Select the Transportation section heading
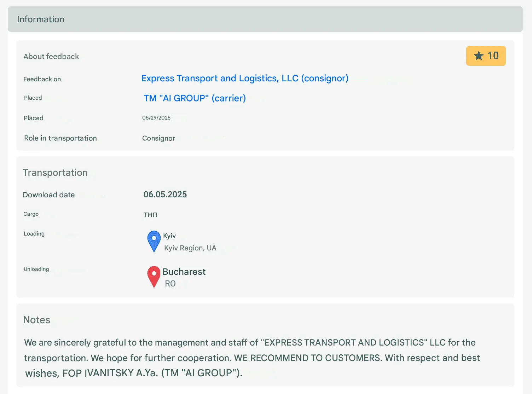The height and width of the screenshot is (394, 532). pos(55,173)
